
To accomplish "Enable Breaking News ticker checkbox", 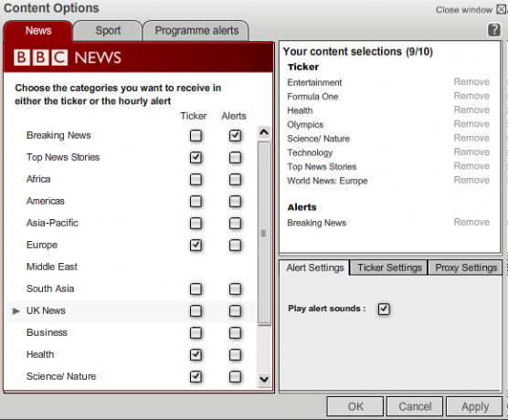I will coord(196,136).
